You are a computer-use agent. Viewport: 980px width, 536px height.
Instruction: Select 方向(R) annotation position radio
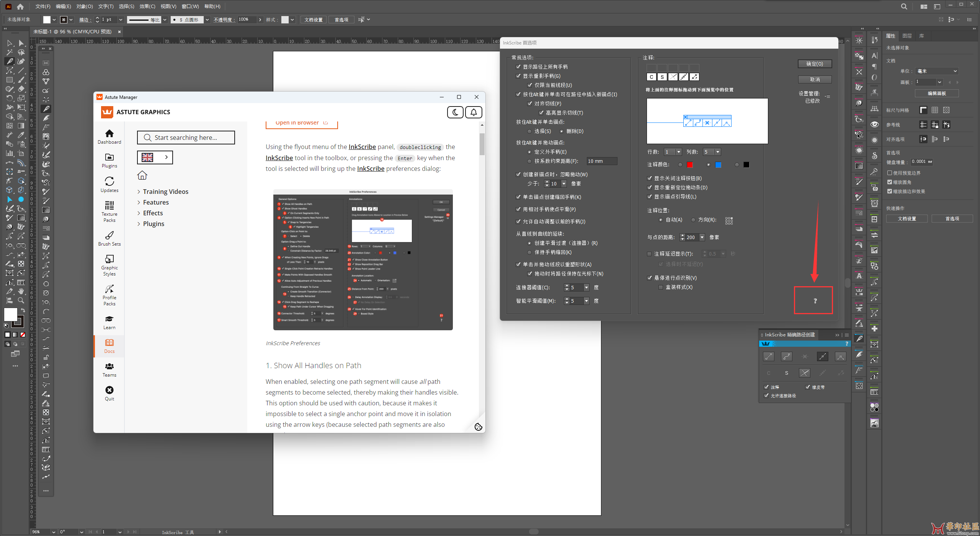tap(693, 220)
